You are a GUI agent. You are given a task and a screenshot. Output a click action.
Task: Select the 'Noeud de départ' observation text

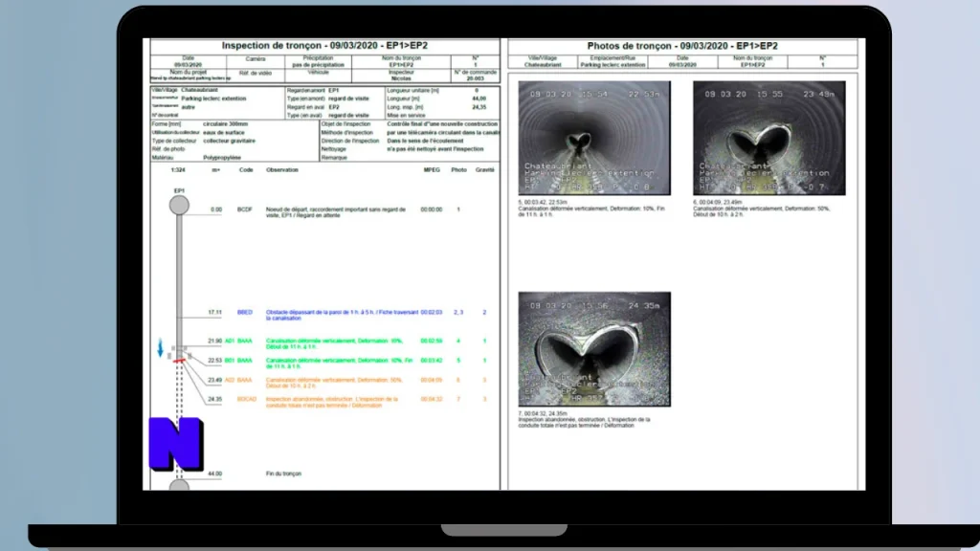coord(336,212)
